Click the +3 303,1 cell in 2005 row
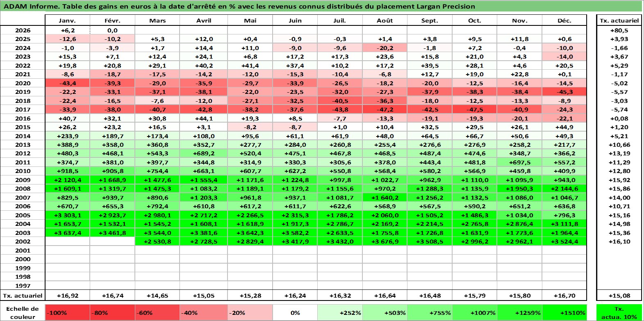 (x=67, y=215)
